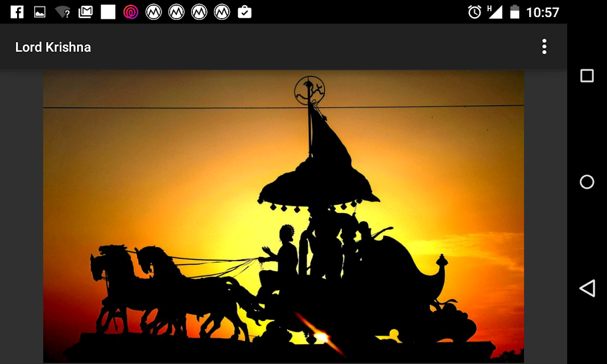
Task: Tap the Krishna chariot silhouette wallpaper image
Action: tap(283, 216)
